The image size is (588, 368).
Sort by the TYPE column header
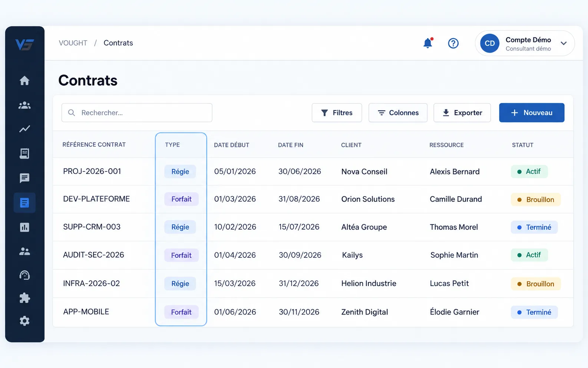pyautogui.click(x=172, y=145)
